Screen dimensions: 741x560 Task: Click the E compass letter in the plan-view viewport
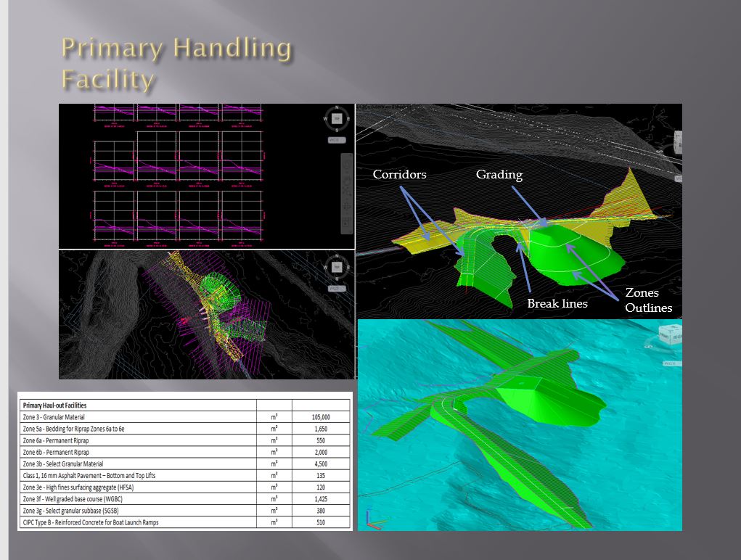348,267
